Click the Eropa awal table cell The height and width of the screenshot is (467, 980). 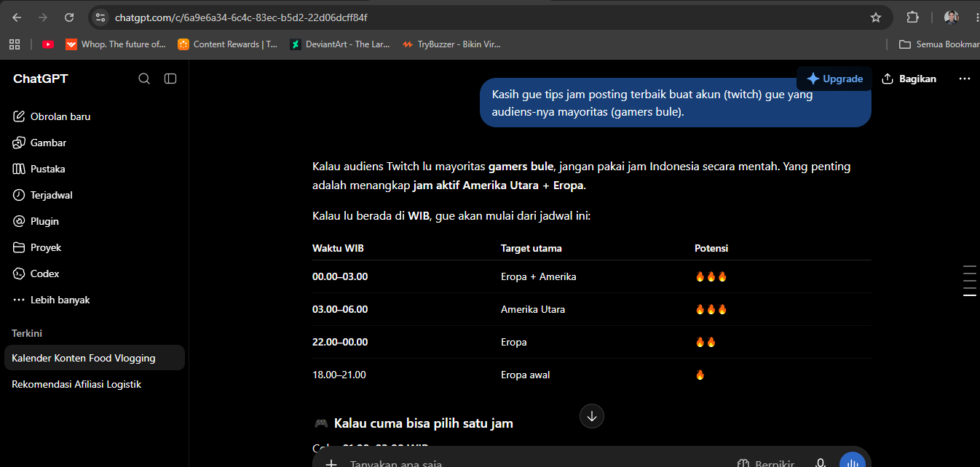(x=526, y=375)
